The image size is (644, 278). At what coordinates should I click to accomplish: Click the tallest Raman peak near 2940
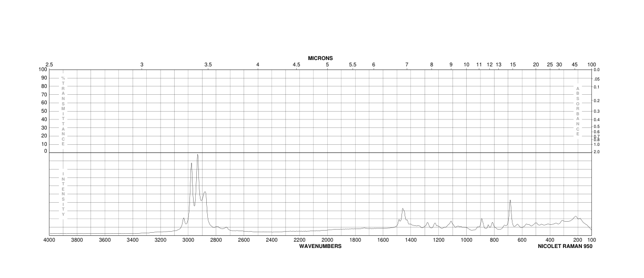[197, 155]
